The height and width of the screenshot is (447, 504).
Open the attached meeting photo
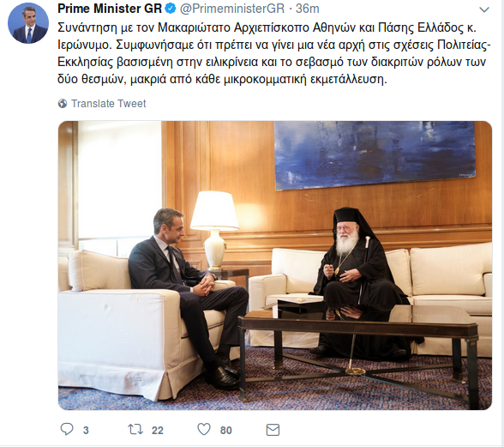tap(275, 265)
